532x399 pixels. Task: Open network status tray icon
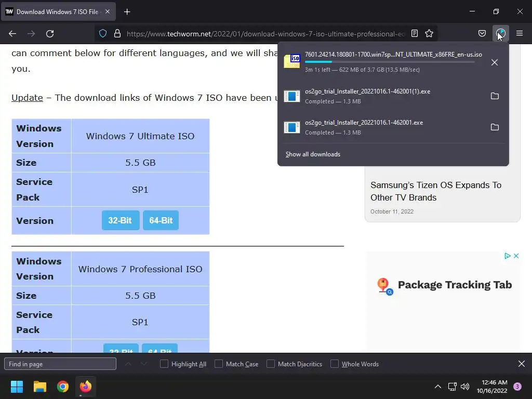pos(453,387)
